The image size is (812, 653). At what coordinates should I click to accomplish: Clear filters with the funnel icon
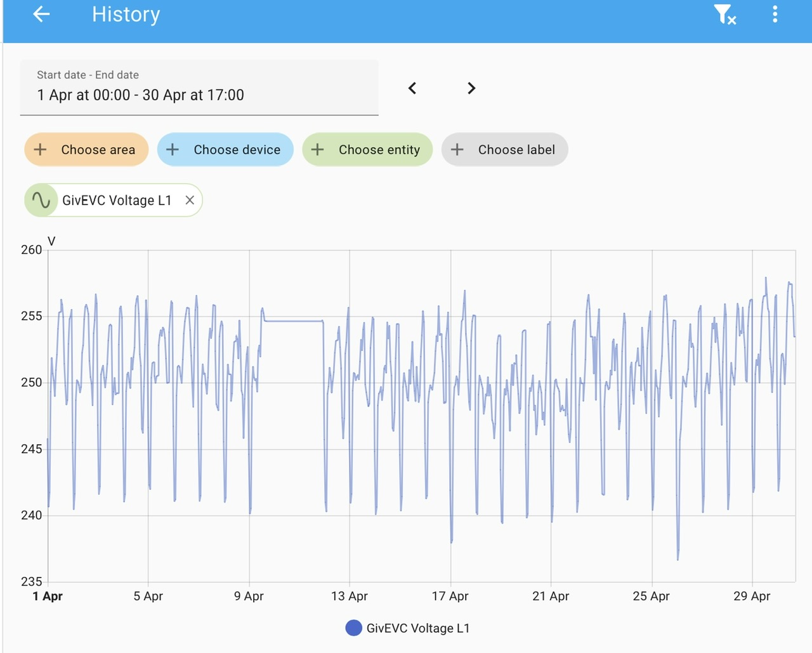[x=724, y=14]
